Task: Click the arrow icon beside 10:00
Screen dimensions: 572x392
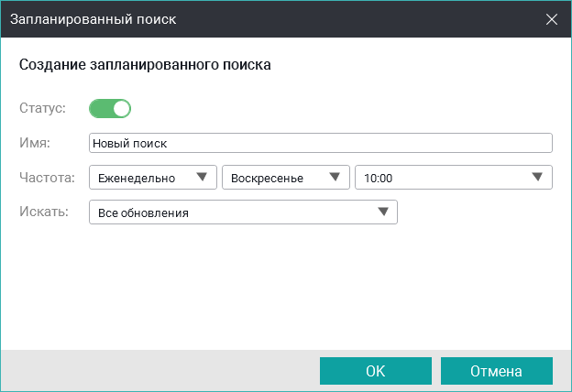Action: (x=537, y=178)
